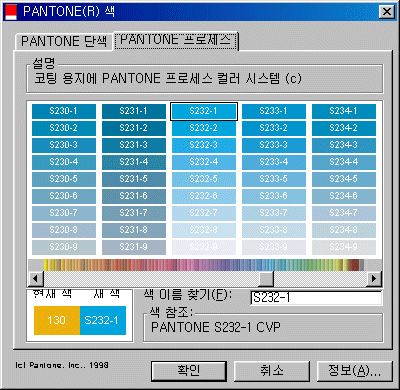Choose the faint S233-9 swatch
Screen dimensions: 400x390
(x=274, y=247)
